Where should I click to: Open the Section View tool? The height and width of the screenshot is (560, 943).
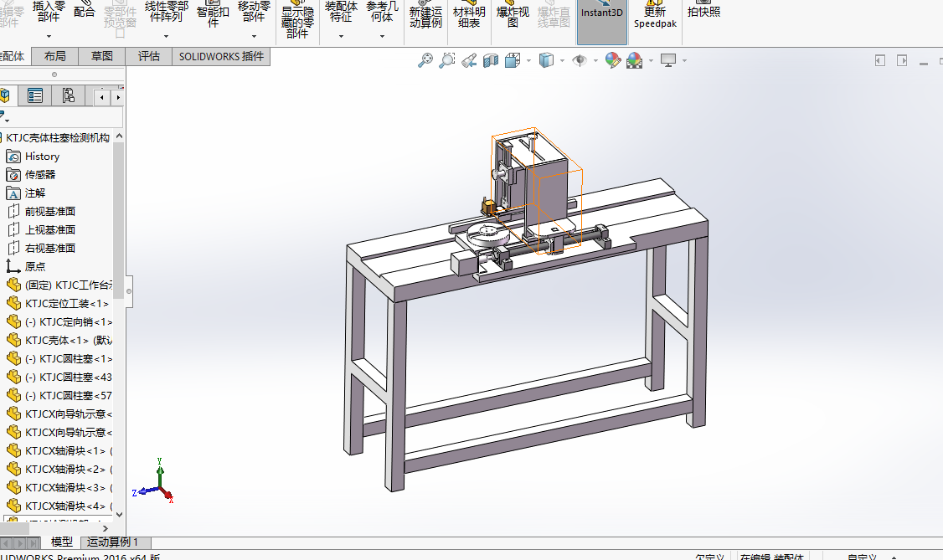click(491, 60)
